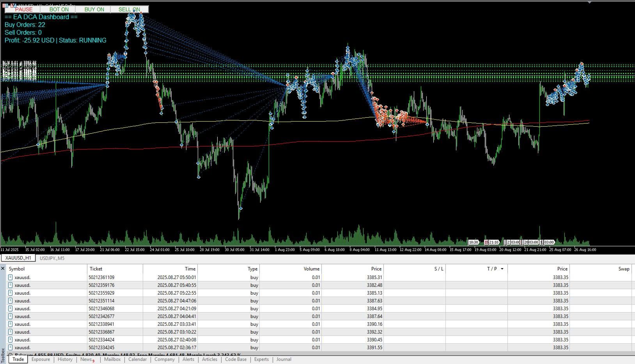Open the Mailbox tab

click(112, 359)
